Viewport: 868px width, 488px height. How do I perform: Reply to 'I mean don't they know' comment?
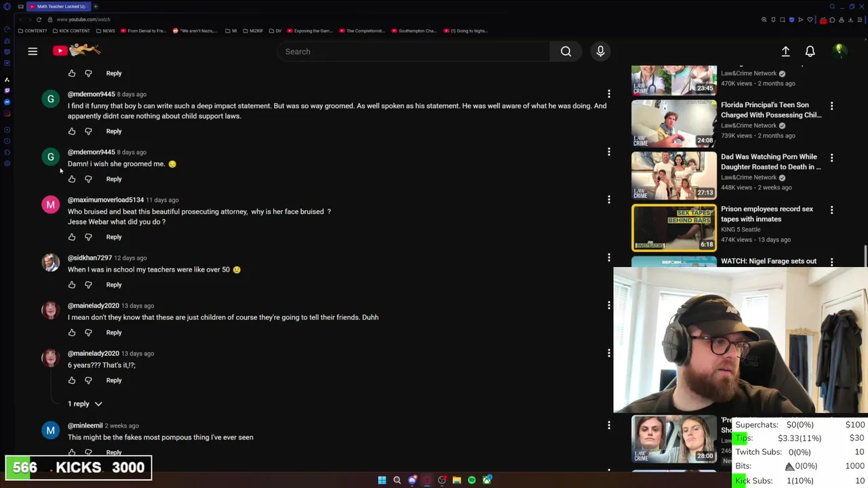coord(114,333)
